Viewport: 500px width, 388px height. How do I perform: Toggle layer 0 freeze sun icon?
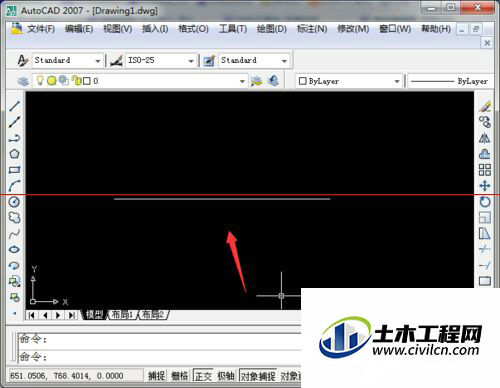point(51,81)
